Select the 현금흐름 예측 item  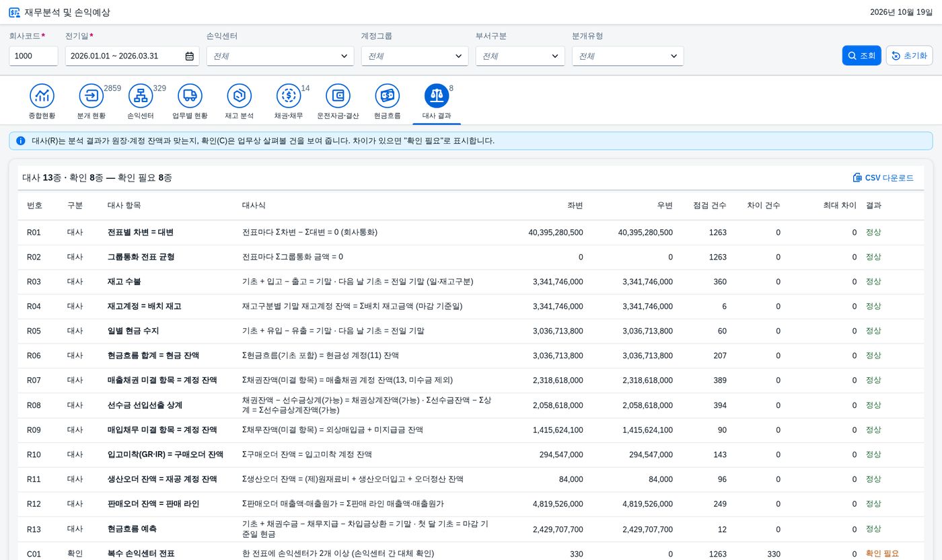[x=133, y=529]
